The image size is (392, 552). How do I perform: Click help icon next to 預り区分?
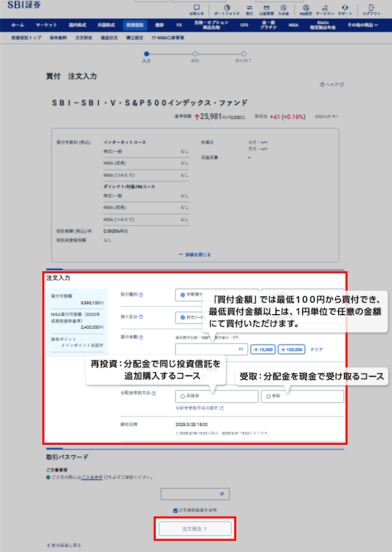141,317
